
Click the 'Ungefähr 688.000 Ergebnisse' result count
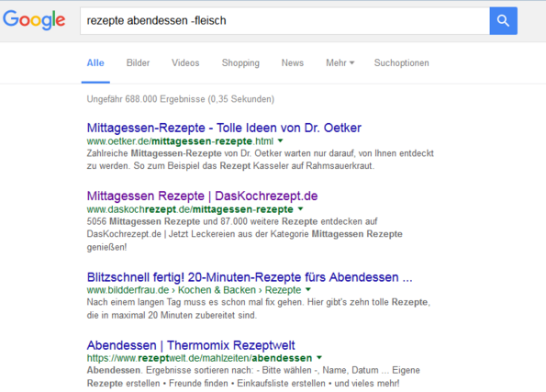pyautogui.click(x=181, y=99)
